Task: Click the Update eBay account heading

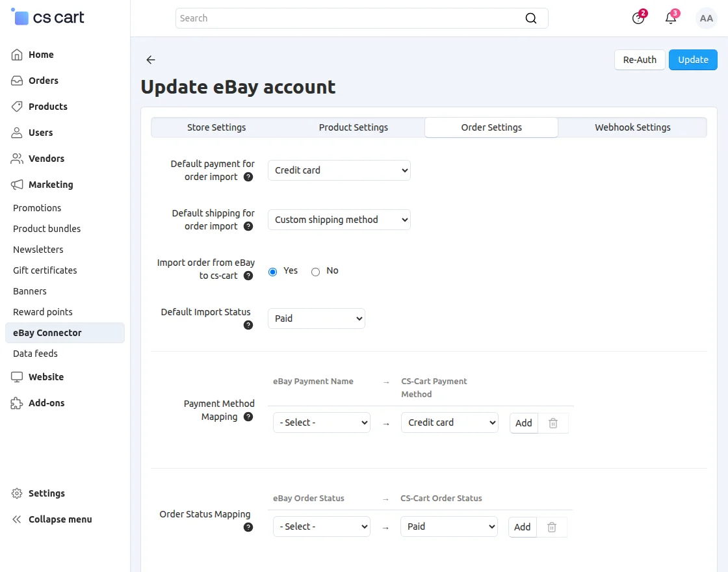Action: [238, 87]
